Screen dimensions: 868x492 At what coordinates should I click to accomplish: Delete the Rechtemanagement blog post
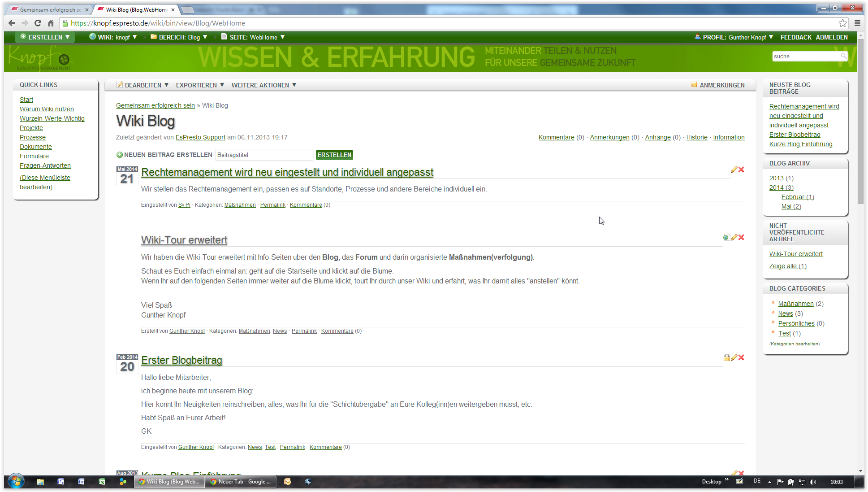click(x=741, y=170)
